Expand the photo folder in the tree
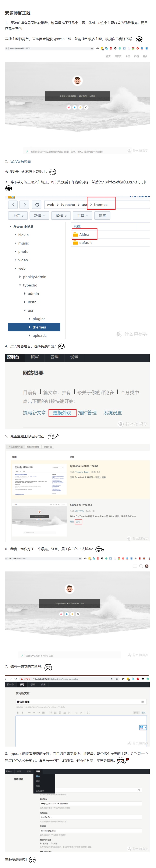This screenshot has height=868, width=156. coord(15,252)
